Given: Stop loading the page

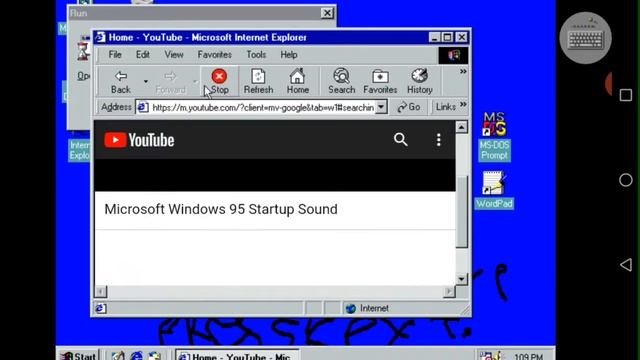Looking at the screenshot, I should 219,82.
